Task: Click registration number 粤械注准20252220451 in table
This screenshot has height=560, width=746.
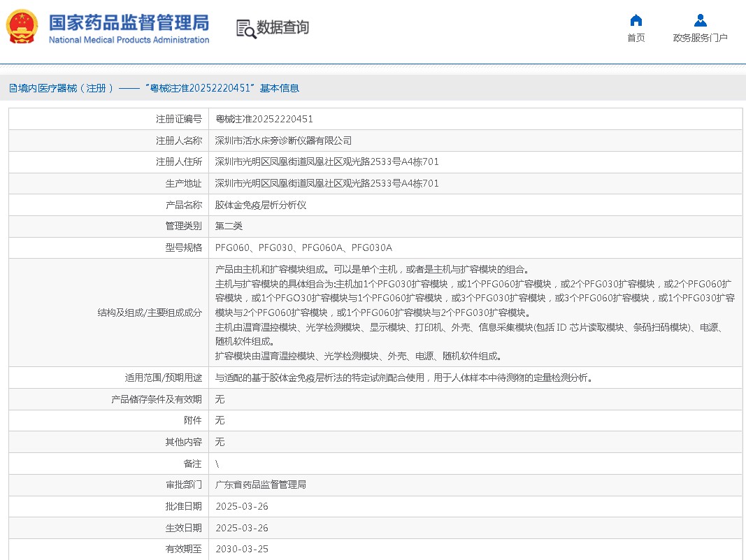Action: click(x=264, y=120)
